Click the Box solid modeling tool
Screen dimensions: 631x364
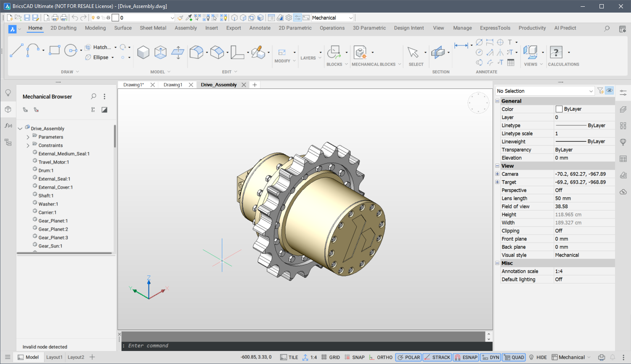[x=143, y=52]
